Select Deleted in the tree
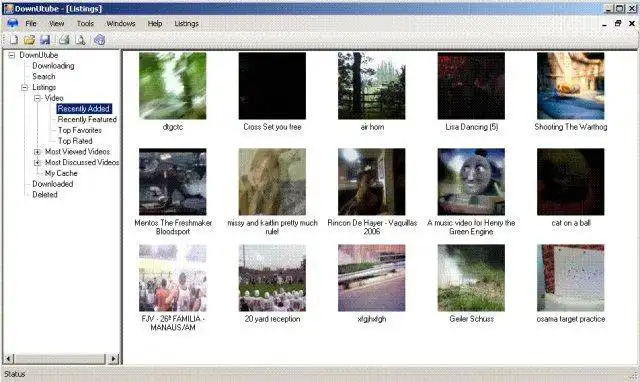640x382 pixels. (45, 195)
